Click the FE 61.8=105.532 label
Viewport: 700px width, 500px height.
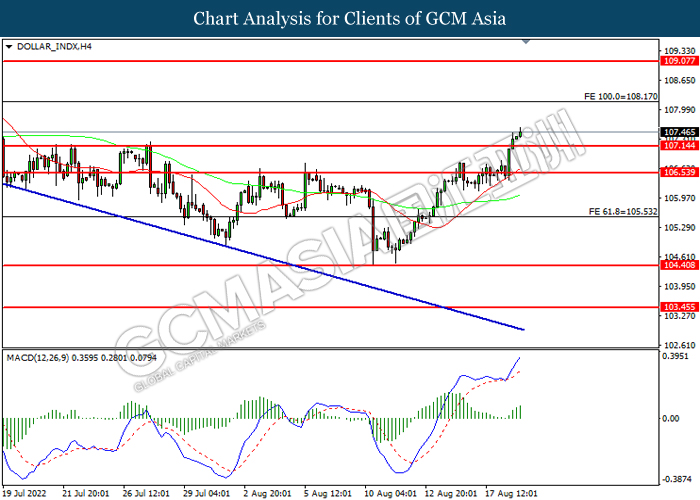[623, 212]
